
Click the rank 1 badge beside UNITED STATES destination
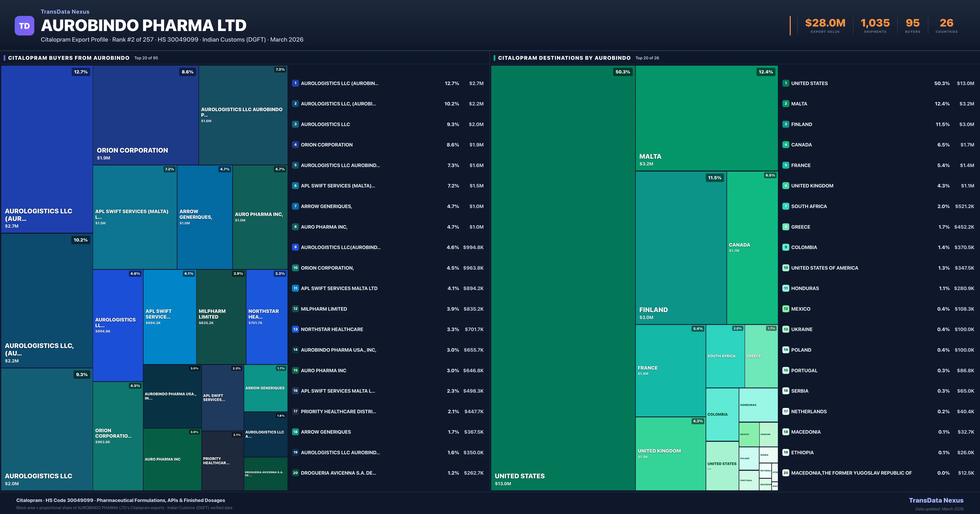(x=786, y=83)
